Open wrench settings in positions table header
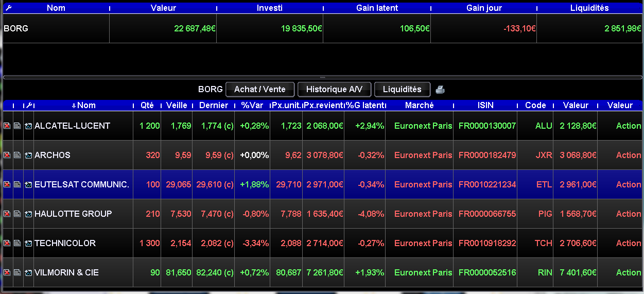 29,105
